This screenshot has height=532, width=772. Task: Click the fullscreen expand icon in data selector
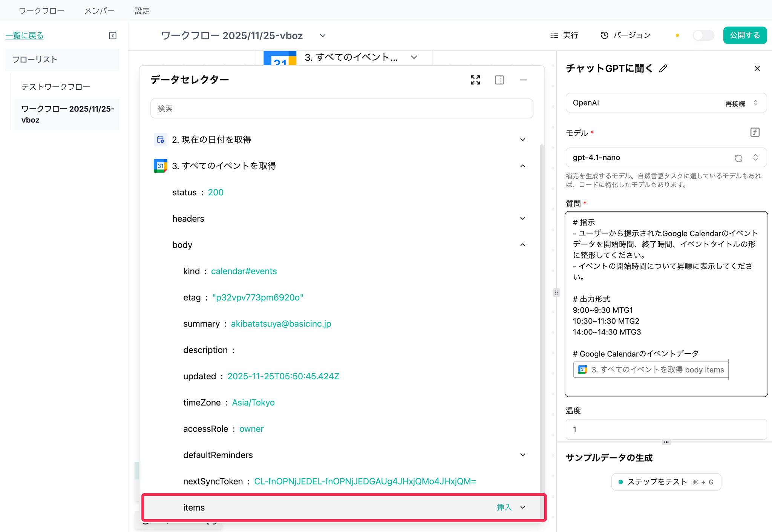pos(475,80)
